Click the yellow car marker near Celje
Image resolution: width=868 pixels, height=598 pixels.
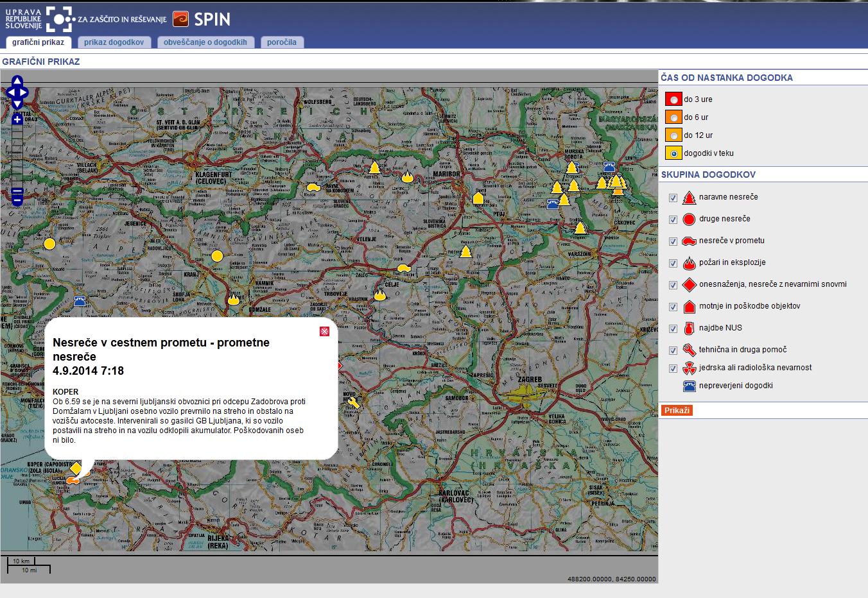click(x=403, y=268)
